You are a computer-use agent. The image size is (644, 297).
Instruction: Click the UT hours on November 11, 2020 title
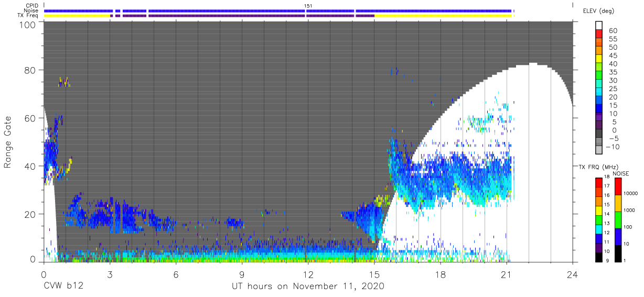point(308,286)
